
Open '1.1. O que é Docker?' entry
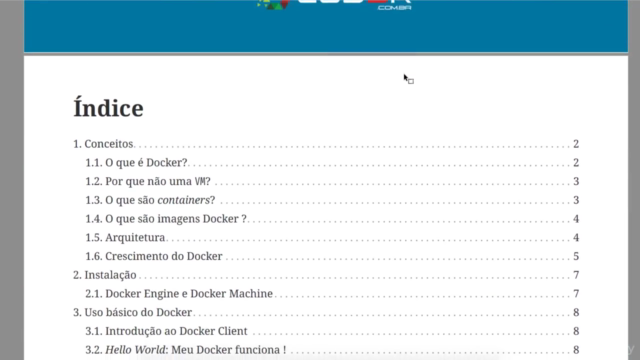pyautogui.click(x=136, y=163)
